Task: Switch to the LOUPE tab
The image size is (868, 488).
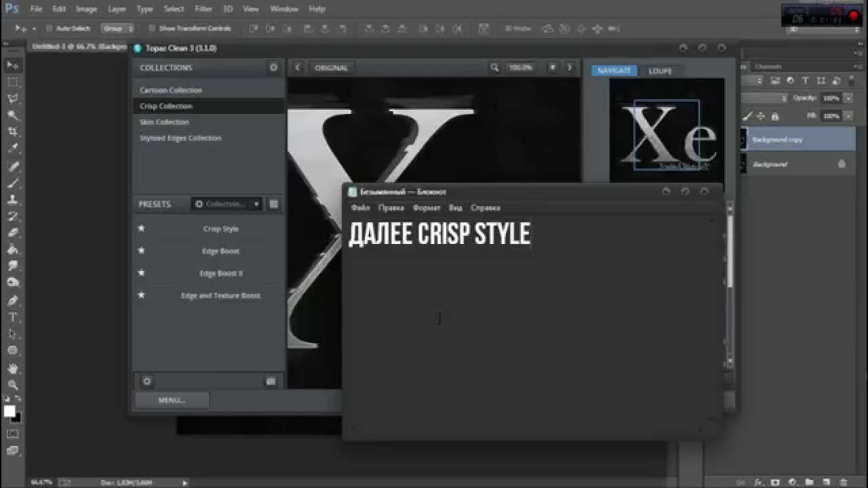Action: [660, 70]
